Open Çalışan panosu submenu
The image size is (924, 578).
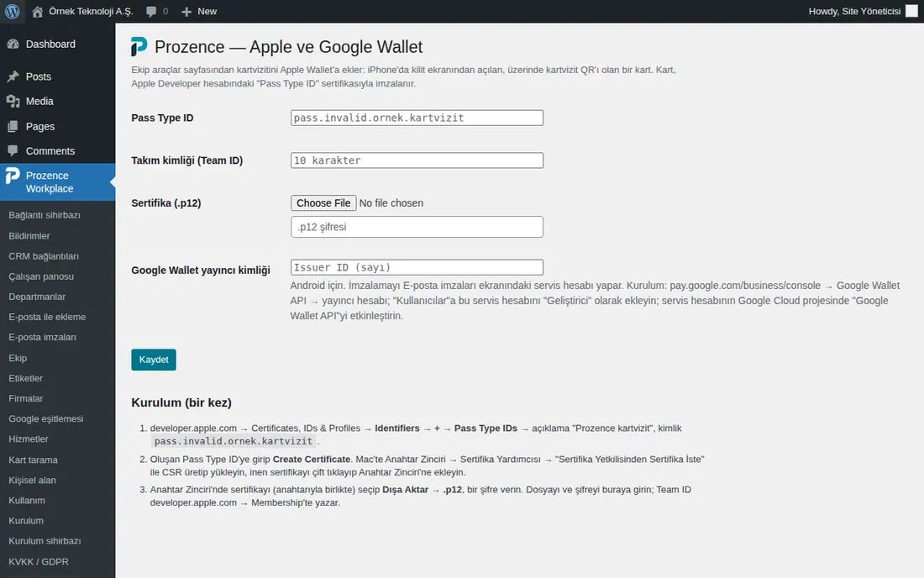[41, 276]
